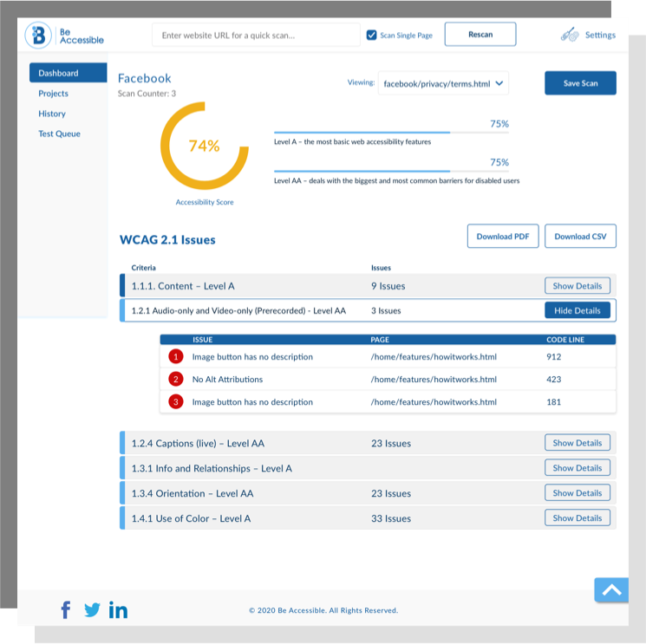Show Details for 1.4.1 Use of Color
The width and height of the screenshot is (646, 644).
point(577,518)
